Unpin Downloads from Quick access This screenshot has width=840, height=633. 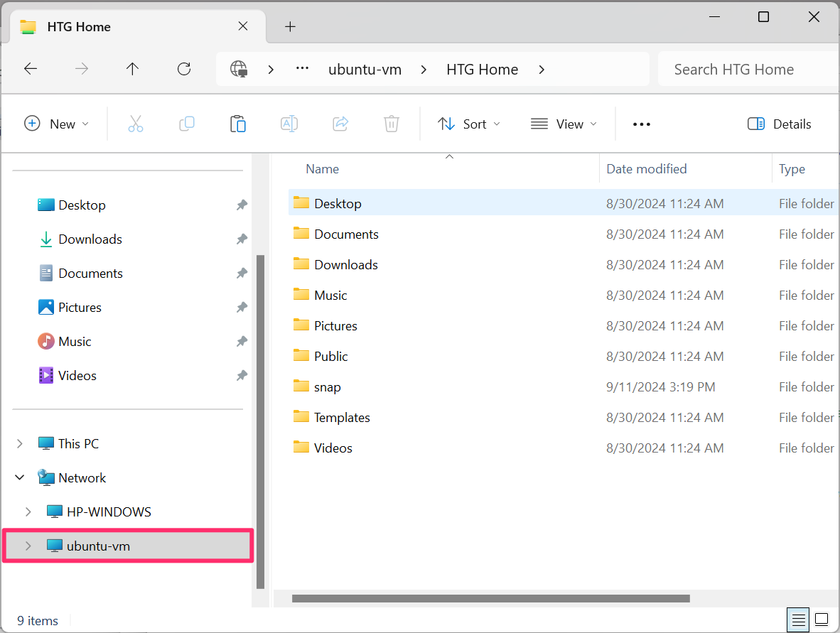tap(242, 239)
